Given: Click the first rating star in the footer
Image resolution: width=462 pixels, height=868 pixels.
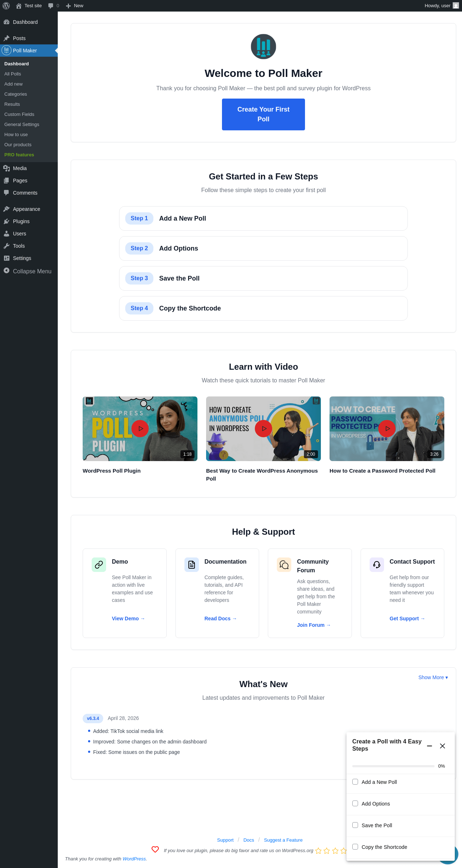Looking at the screenshot, I should pos(318,851).
